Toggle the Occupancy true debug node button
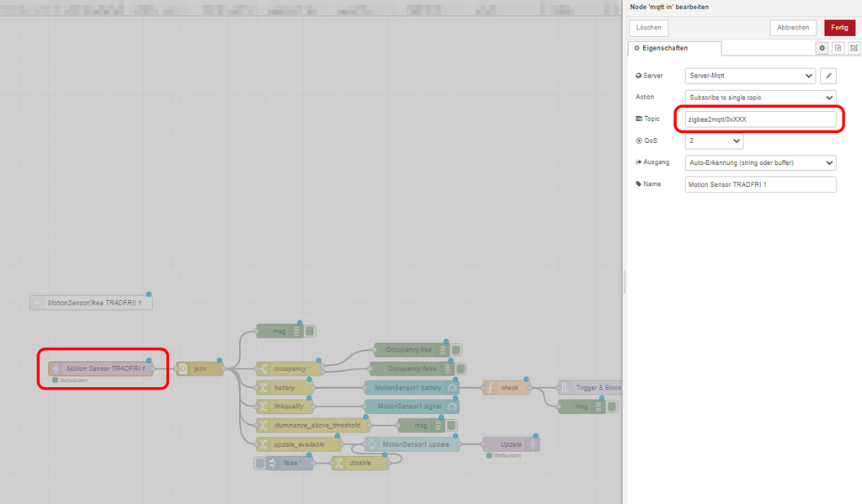The image size is (862, 504). 455,350
